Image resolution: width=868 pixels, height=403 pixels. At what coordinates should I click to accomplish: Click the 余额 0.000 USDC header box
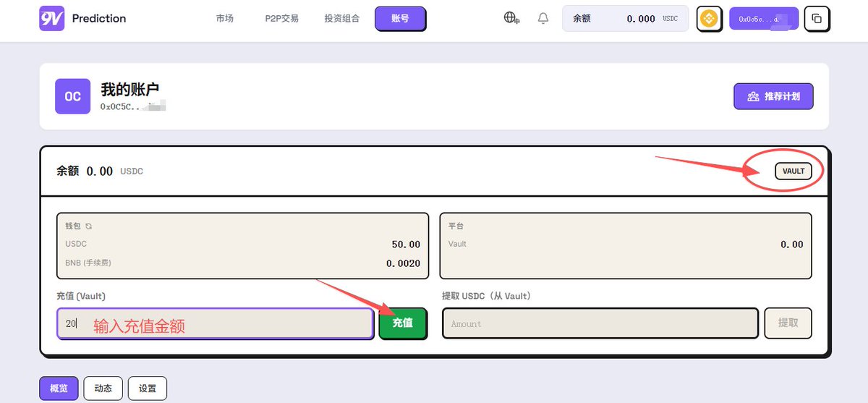point(625,19)
